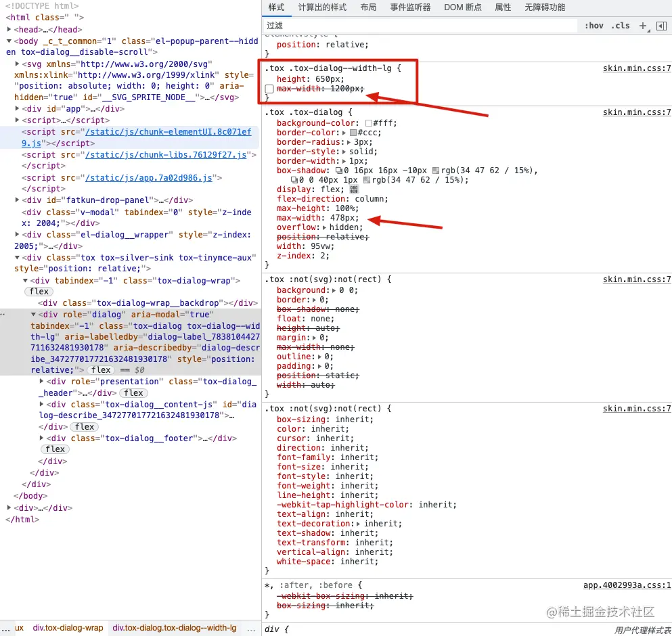The width and height of the screenshot is (672, 636).
Task: Add a new style rule with plus icon
Action: (x=643, y=26)
